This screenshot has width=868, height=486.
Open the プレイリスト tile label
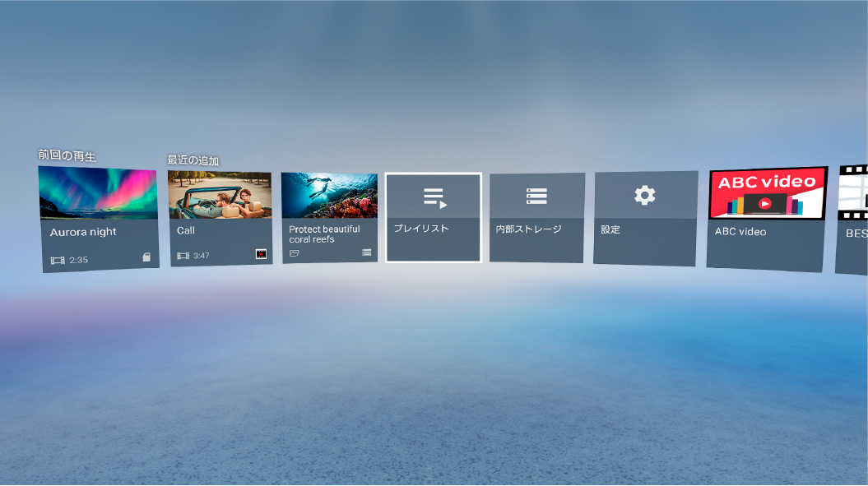tap(421, 228)
